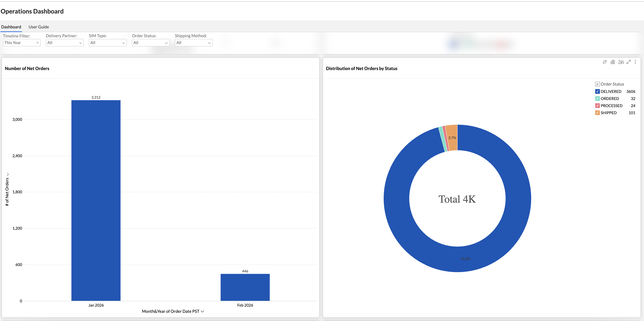The width and height of the screenshot is (644, 321).
Task: Click the sort icon on status chart
Action: click(x=605, y=62)
